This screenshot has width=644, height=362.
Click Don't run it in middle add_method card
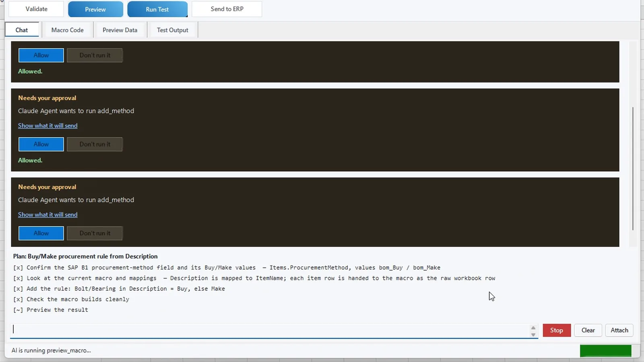95,144
